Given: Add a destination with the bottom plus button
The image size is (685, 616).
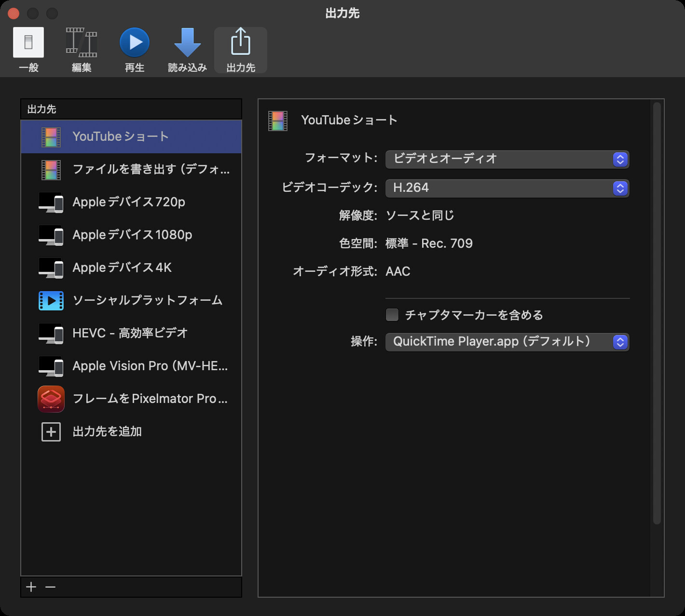Looking at the screenshot, I should point(31,587).
